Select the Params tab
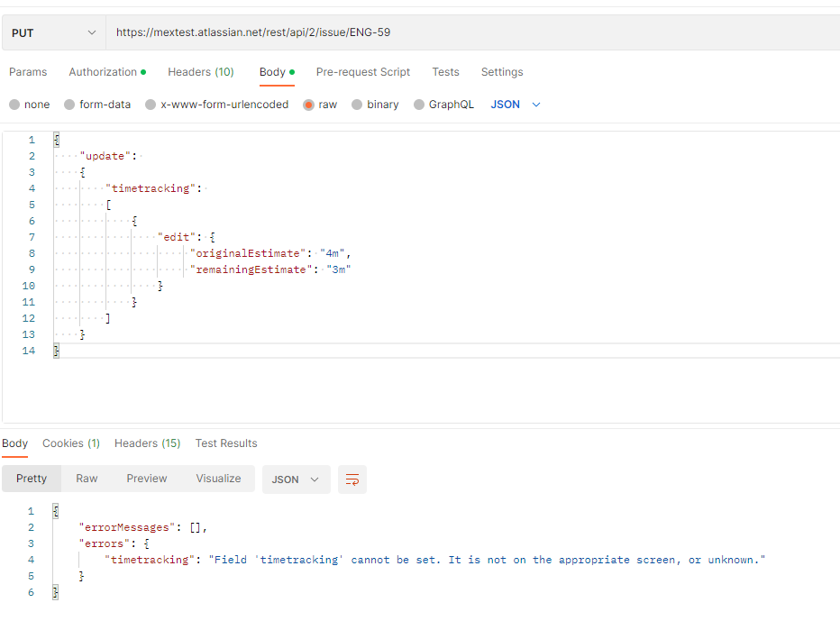840x630 pixels. [x=28, y=72]
